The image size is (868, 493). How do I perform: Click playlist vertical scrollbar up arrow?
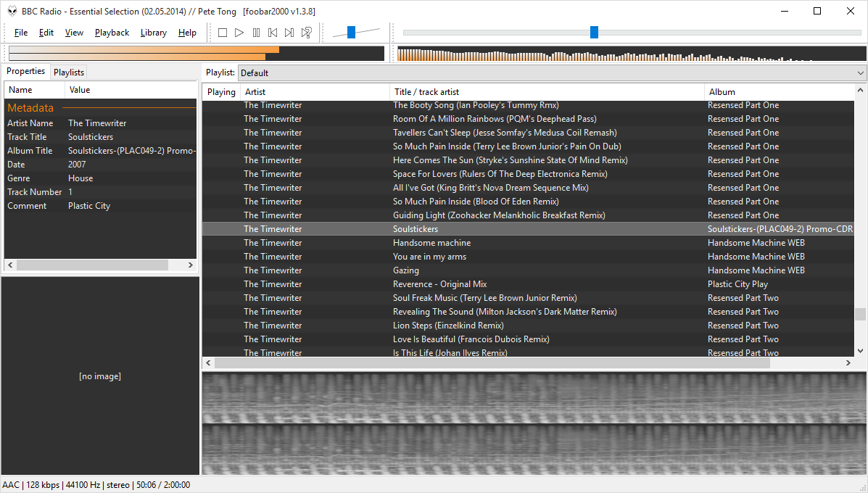coord(860,90)
